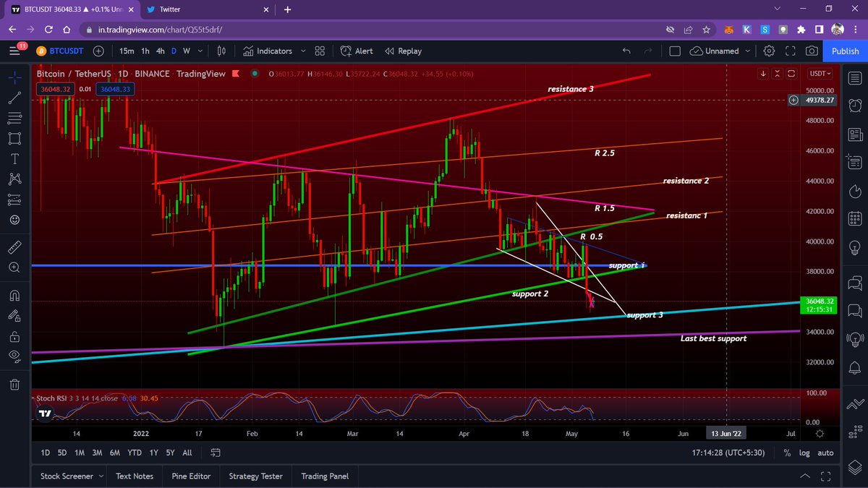Image resolution: width=868 pixels, height=488 pixels.
Task: Open the Fibonacci and Gann tools
Action: (14, 118)
